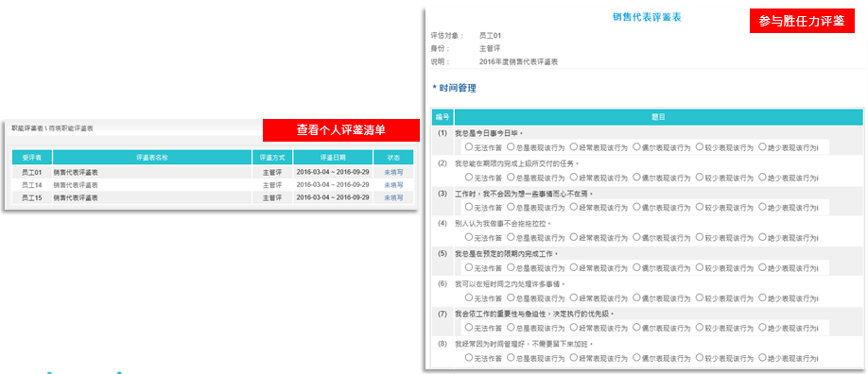Select 无法作答 for question (1)
This screenshot has height=374, width=868.
[469, 147]
